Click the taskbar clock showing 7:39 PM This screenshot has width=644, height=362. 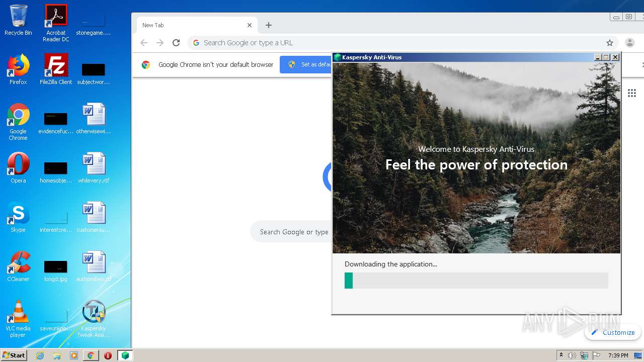click(618, 355)
